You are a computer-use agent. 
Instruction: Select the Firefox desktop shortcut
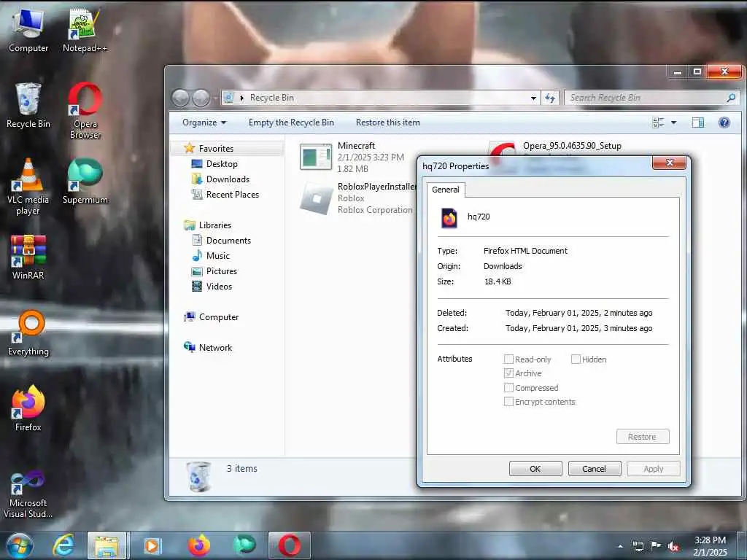[x=28, y=408]
